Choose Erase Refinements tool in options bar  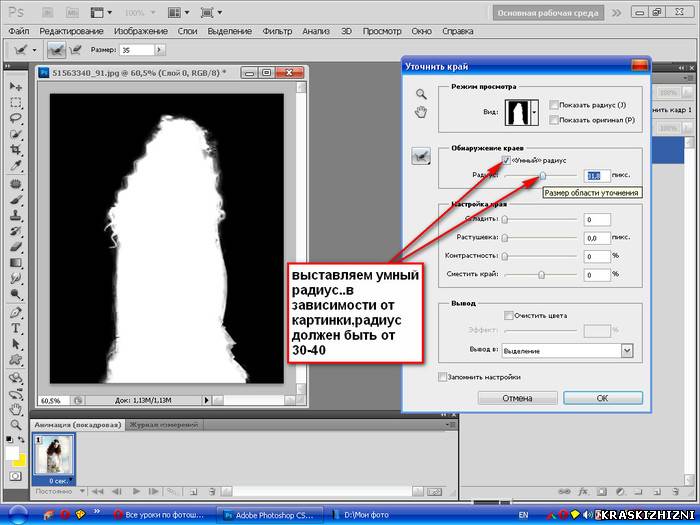tap(76, 50)
